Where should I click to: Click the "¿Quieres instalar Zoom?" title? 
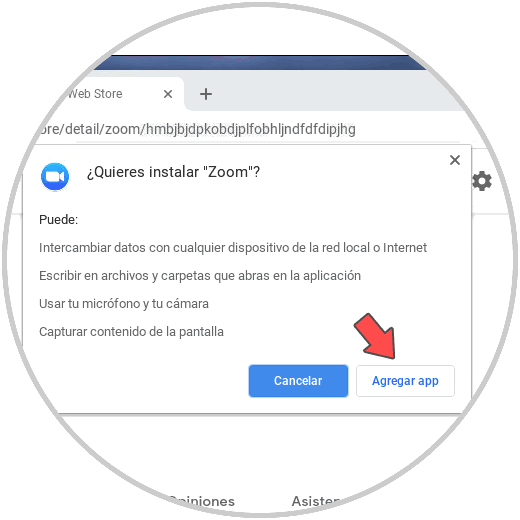[x=173, y=172]
